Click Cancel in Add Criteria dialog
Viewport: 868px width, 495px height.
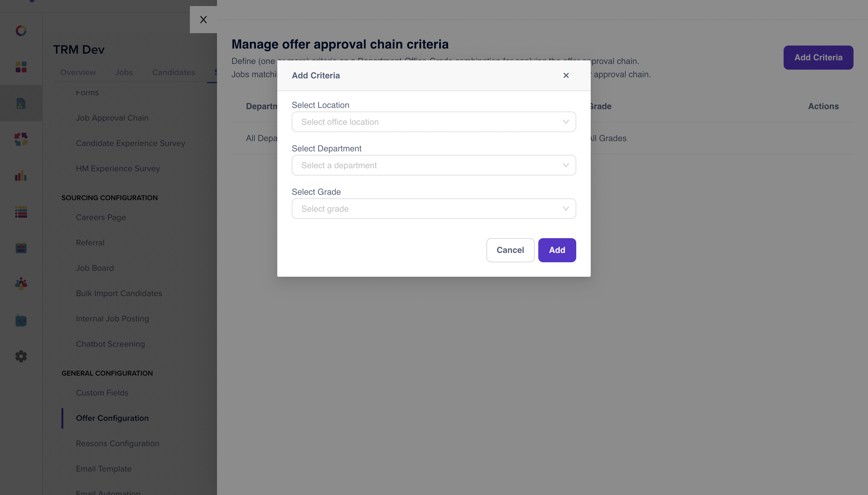pos(510,250)
